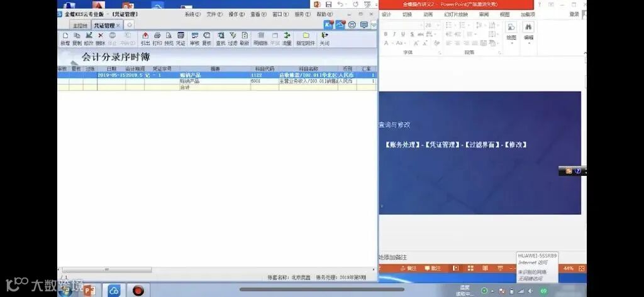
Task: Open the 系统 menu in Kingdee
Action: [x=192, y=14]
